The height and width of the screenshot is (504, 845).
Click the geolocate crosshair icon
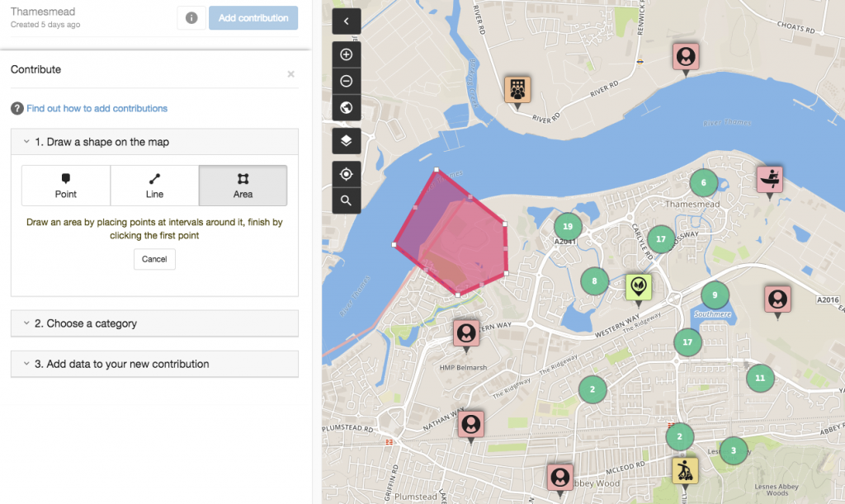coord(346,174)
